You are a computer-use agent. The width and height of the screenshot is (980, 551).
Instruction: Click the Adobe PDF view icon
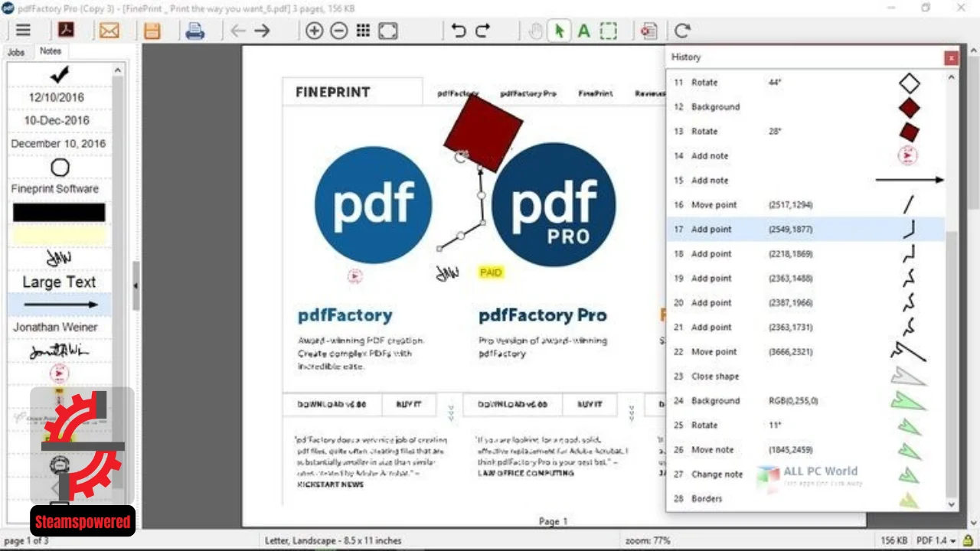click(x=67, y=31)
